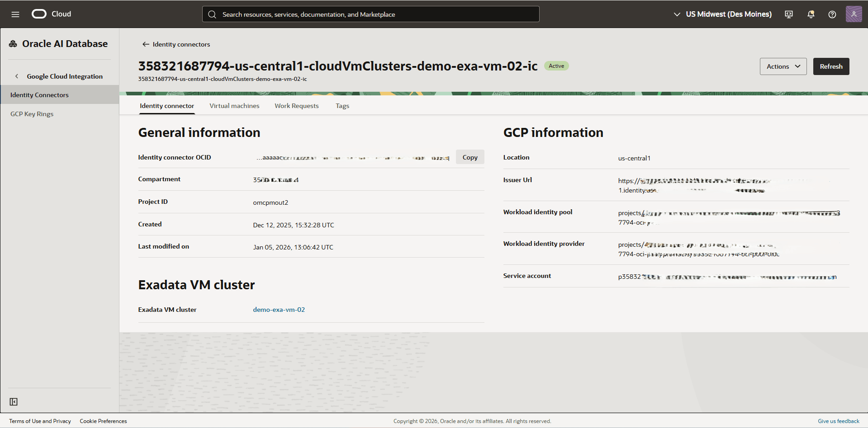The image size is (868, 428).
Task: Open the notifications bell
Action: [x=810, y=14]
